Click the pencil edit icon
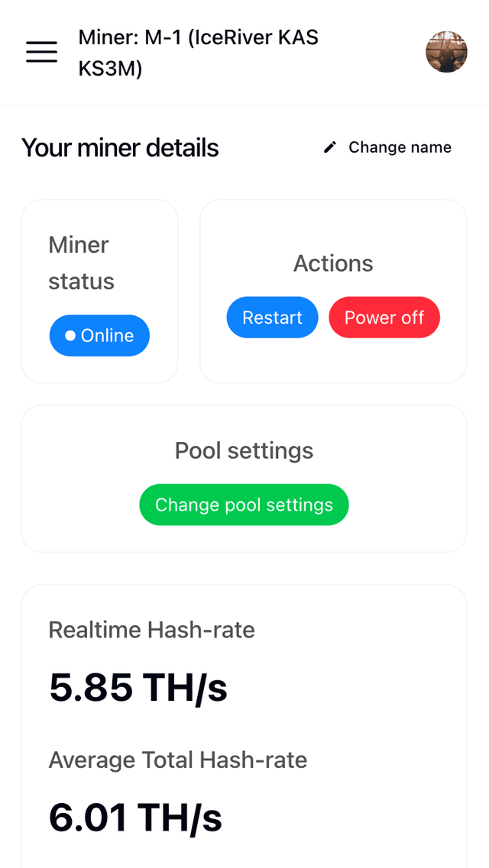Screen dimensions: 489x868 [x=329, y=146]
